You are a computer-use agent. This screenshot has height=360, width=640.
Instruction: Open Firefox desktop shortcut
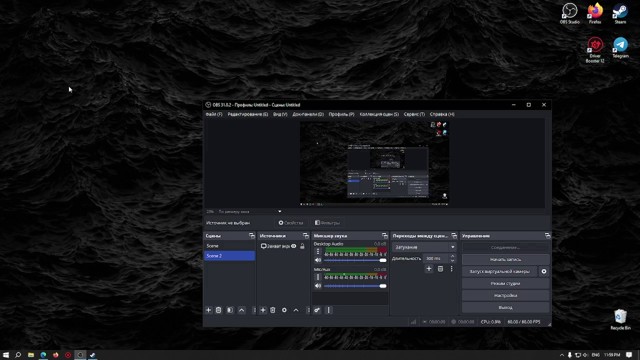click(595, 13)
